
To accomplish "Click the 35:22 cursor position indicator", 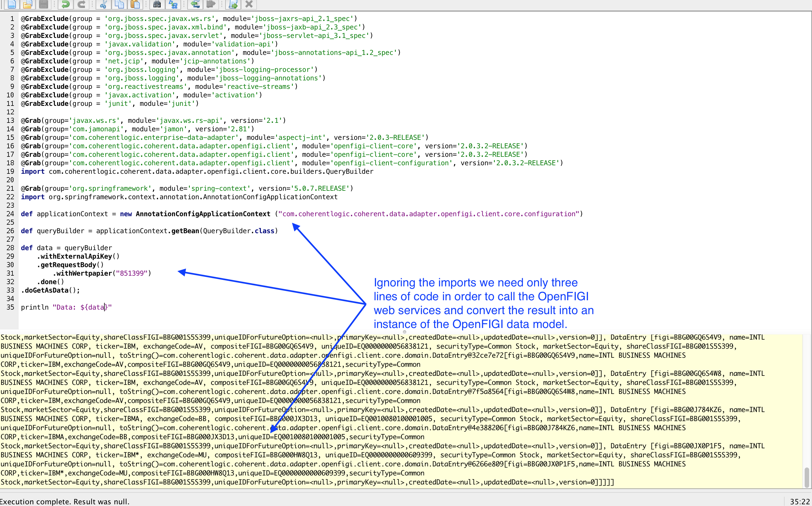I will [x=800, y=501].
